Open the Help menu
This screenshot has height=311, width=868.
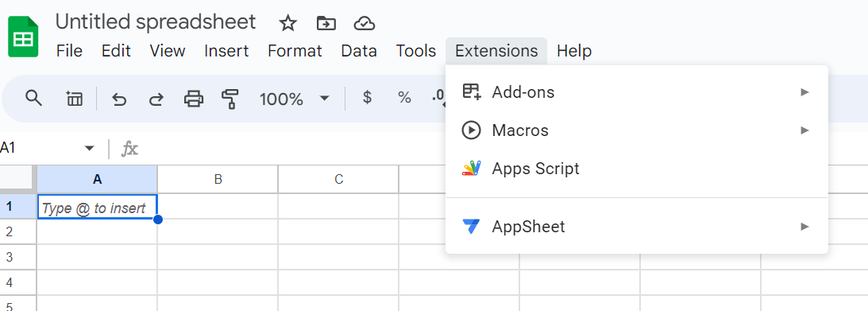click(574, 51)
